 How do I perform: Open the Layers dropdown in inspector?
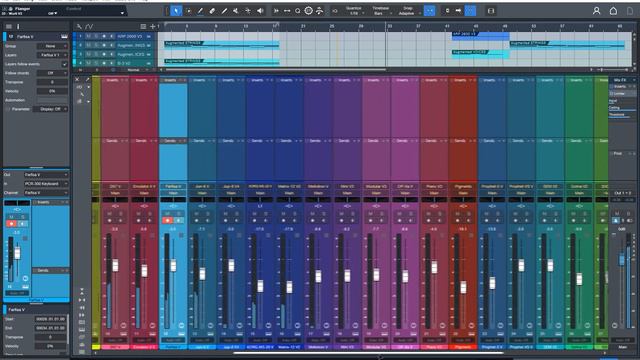(52, 55)
